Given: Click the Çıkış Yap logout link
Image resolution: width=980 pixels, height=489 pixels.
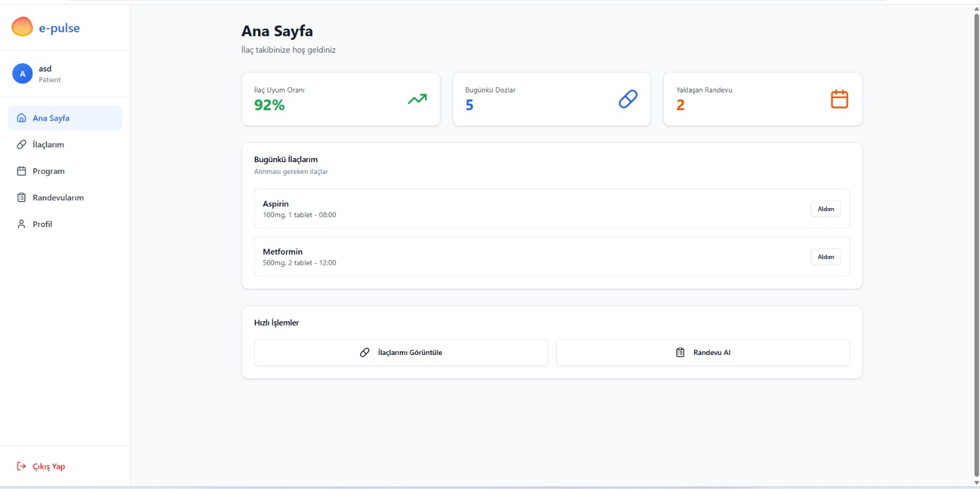Looking at the screenshot, I should coord(48,466).
